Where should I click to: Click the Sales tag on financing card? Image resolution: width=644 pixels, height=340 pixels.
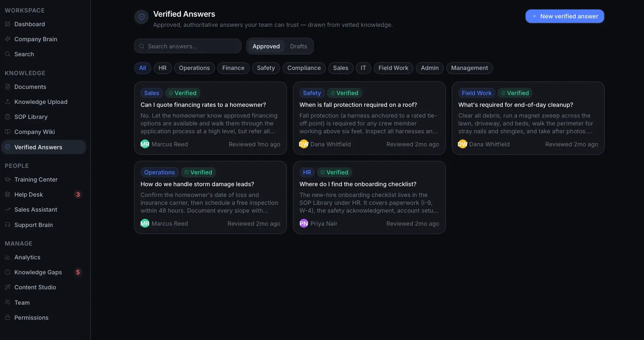pyautogui.click(x=152, y=93)
